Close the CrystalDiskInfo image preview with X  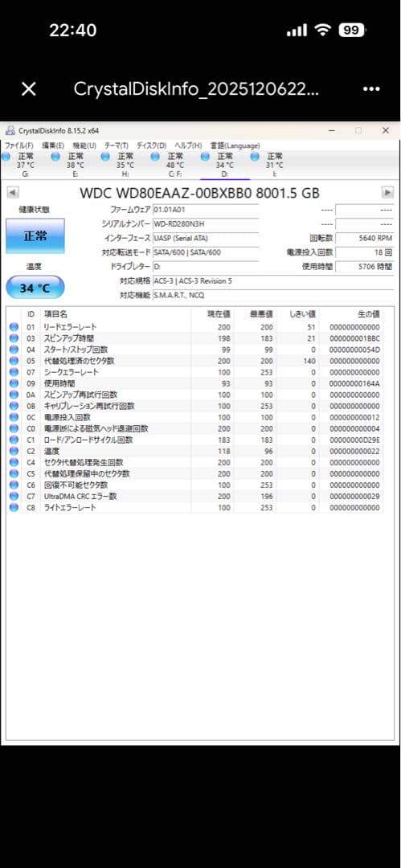pyautogui.click(x=29, y=88)
